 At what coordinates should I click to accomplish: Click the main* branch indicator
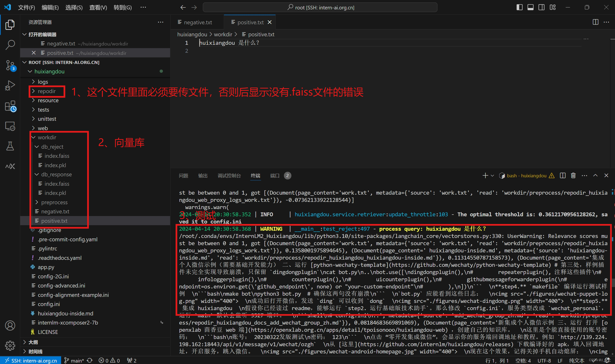click(x=74, y=360)
